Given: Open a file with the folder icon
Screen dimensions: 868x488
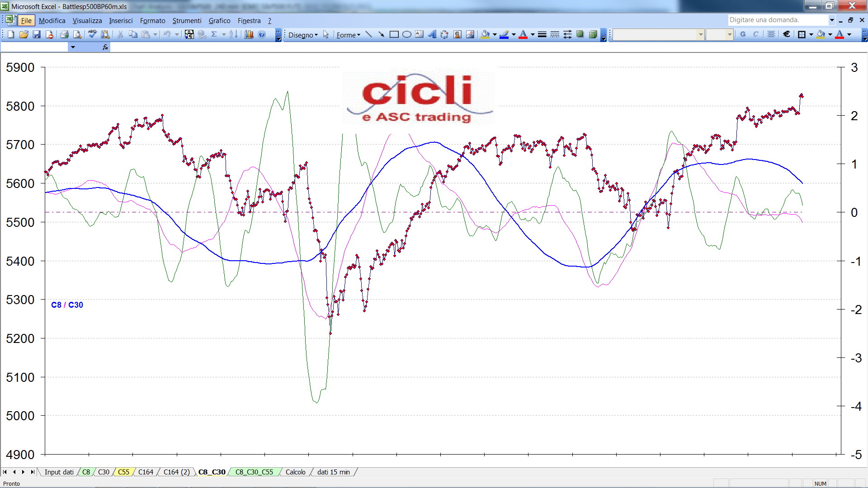Looking at the screenshot, I should click(24, 34).
